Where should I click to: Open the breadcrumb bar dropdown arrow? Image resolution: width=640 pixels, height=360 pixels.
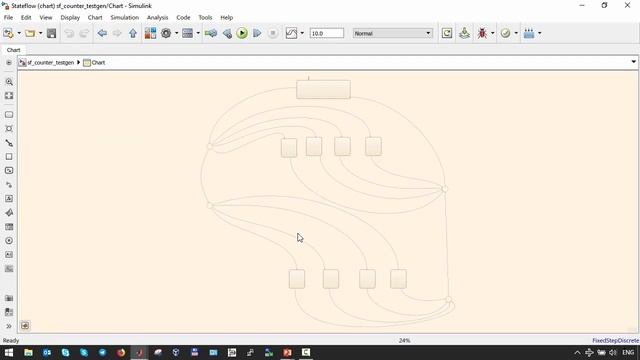(x=633, y=62)
